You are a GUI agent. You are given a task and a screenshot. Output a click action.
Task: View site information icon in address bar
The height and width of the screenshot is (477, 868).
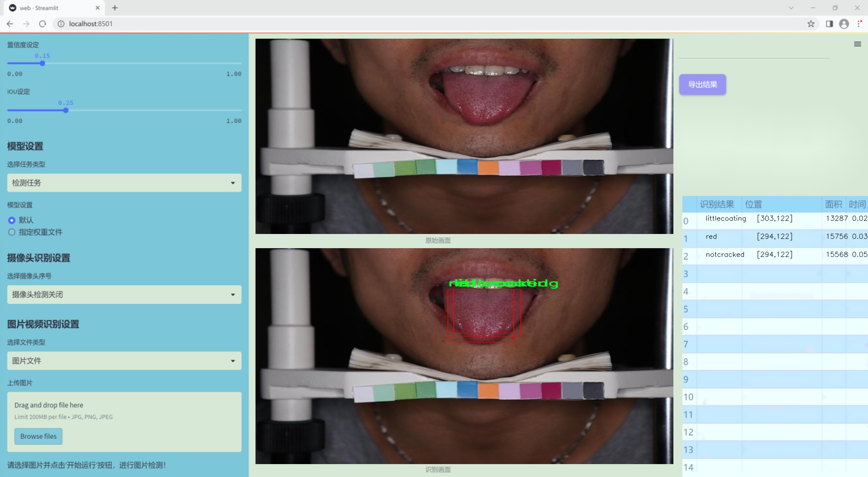click(61, 24)
